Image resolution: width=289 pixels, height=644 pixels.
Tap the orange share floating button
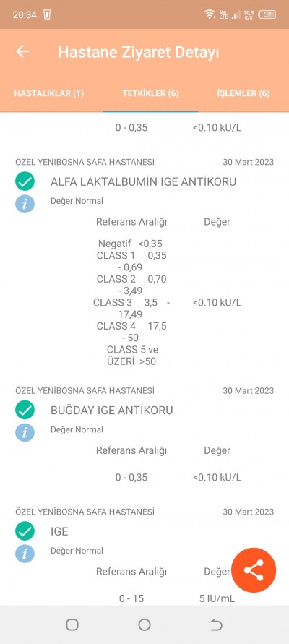click(254, 570)
